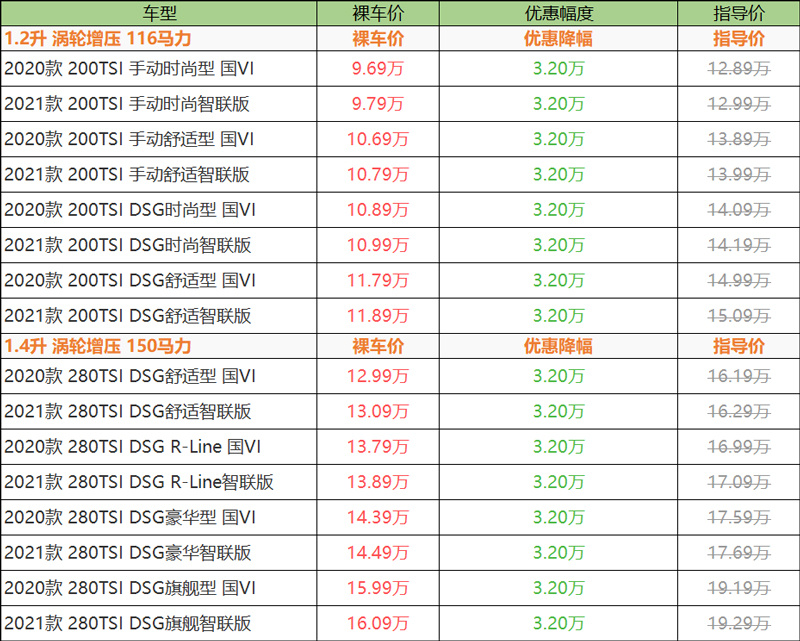Click the 车型 column header
Viewport: 800px width, 641px height.
pyautogui.click(x=159, y=13)
